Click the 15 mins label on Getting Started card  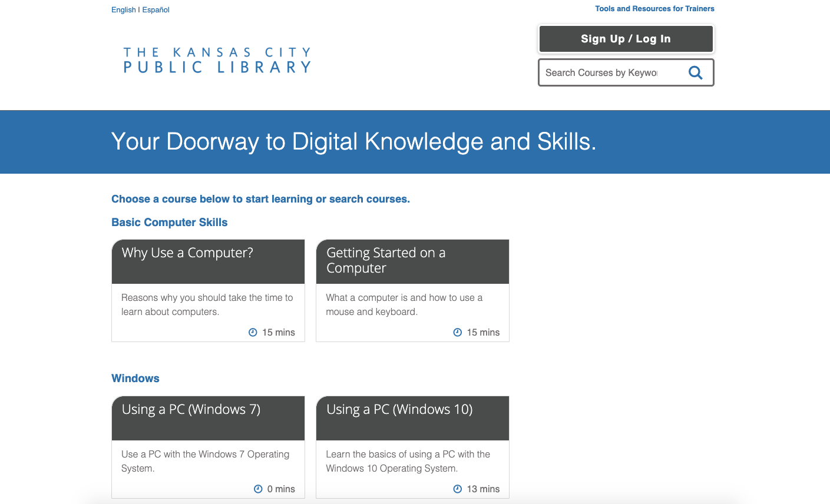click(x=483, y=333)
